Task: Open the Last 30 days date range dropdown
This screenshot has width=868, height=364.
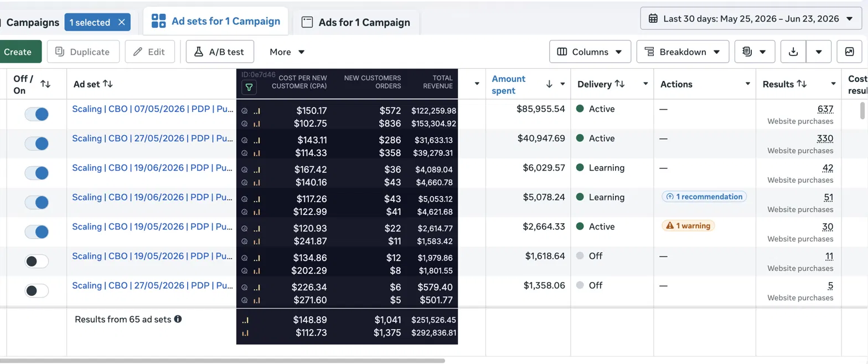Action: pyautogui.click(x=752, y=19)
